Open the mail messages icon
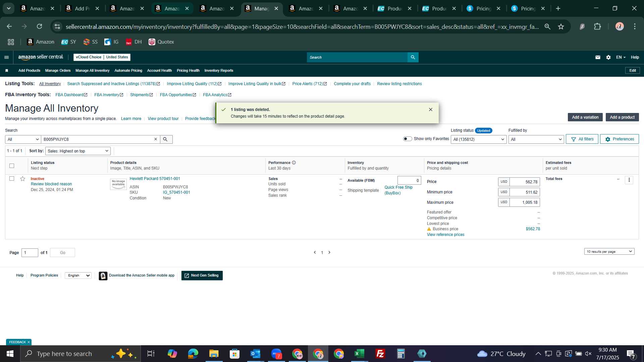This screenshot has height=362, width=644. tap(598, 57)
